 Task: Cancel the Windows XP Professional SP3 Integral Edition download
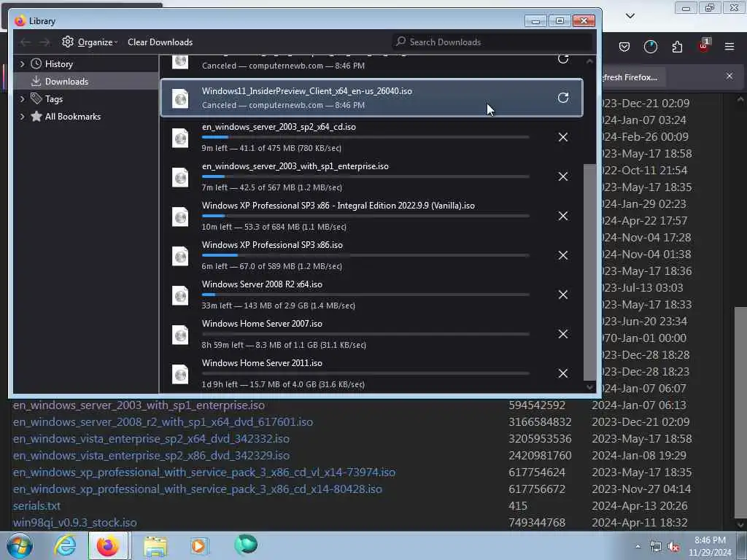click(x=563, y=216)
